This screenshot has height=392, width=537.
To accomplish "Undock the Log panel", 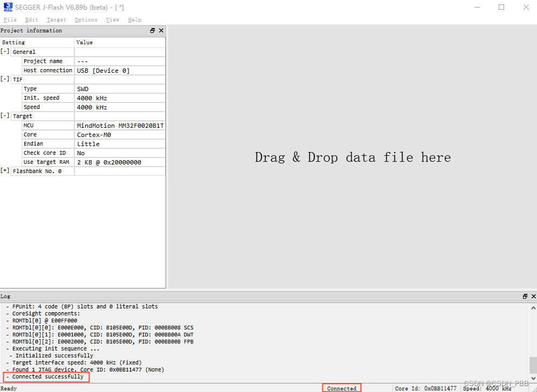I will pyautogui.click(x=525, y=296).
